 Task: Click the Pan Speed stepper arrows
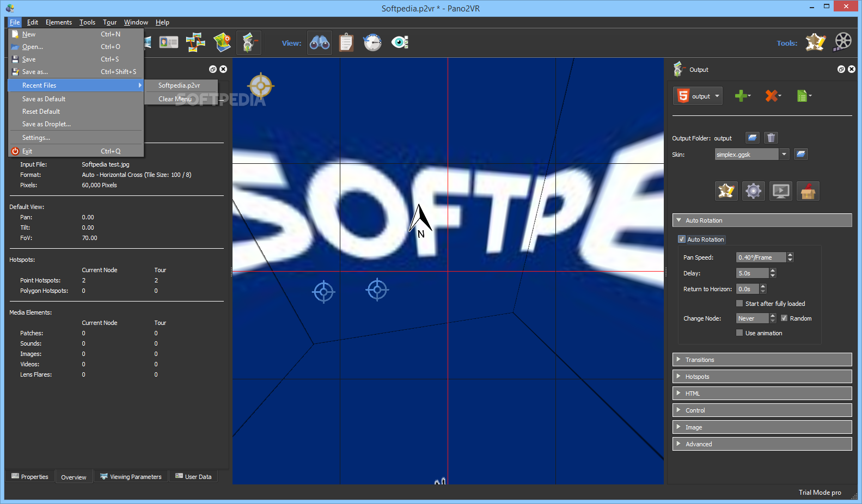point(790,257)
